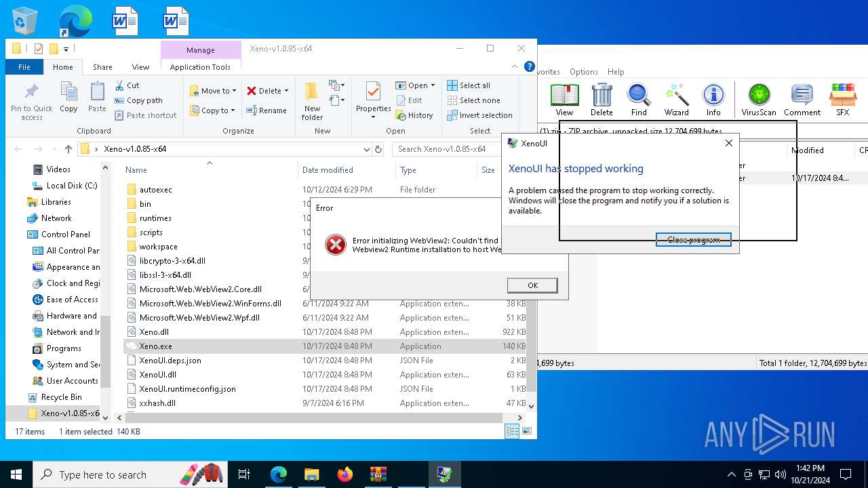Create a New folder
868x488 pixels.
point(312,101)
